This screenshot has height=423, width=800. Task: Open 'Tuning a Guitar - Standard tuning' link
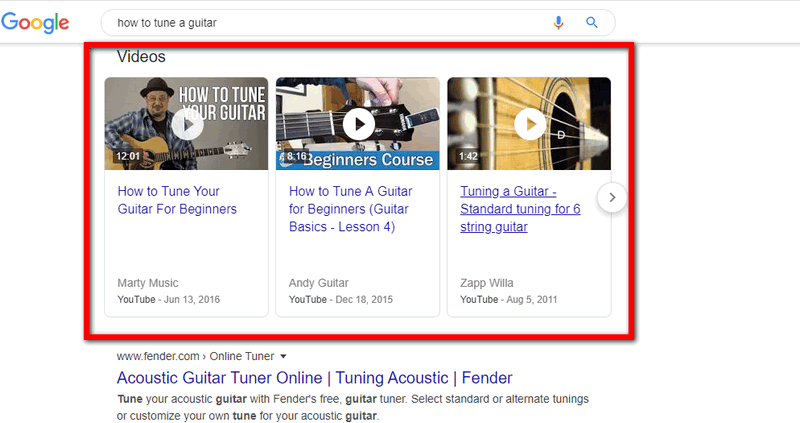coord(520,209)
